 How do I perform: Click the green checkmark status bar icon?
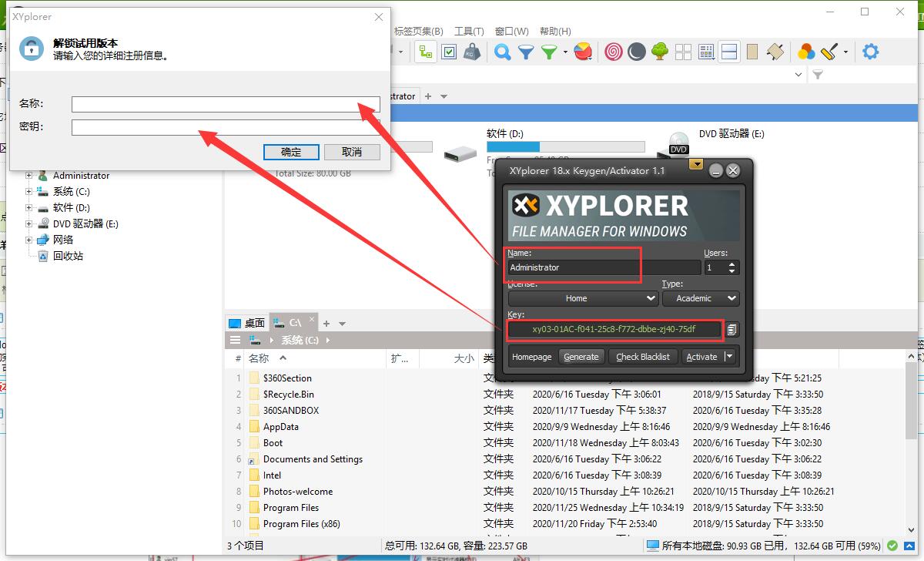click(892, 546)
